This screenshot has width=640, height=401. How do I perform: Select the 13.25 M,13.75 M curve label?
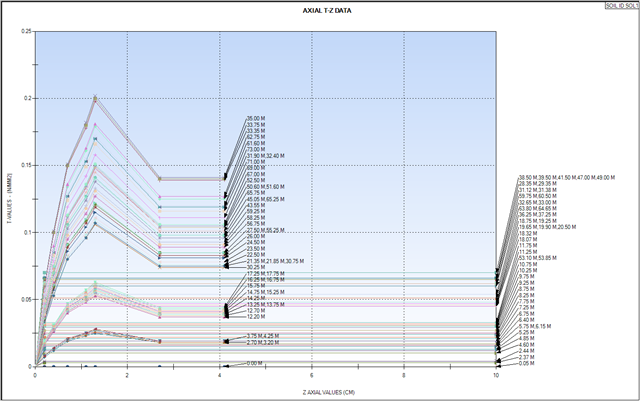coord(266,305)
